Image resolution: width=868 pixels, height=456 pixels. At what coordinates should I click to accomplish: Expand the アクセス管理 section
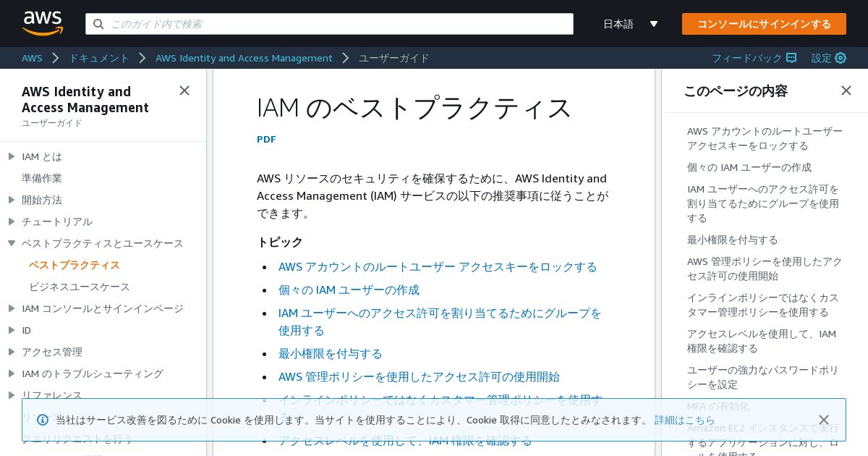coord(12,352)
